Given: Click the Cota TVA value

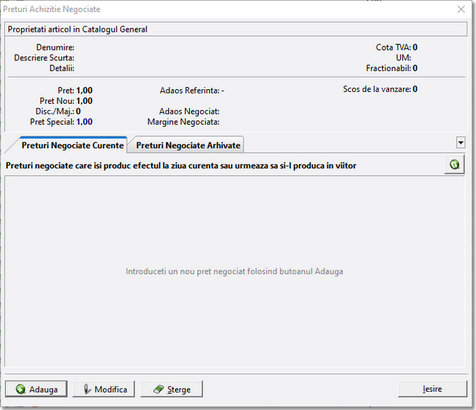Looking at the screenshot, I should [415, 47].
